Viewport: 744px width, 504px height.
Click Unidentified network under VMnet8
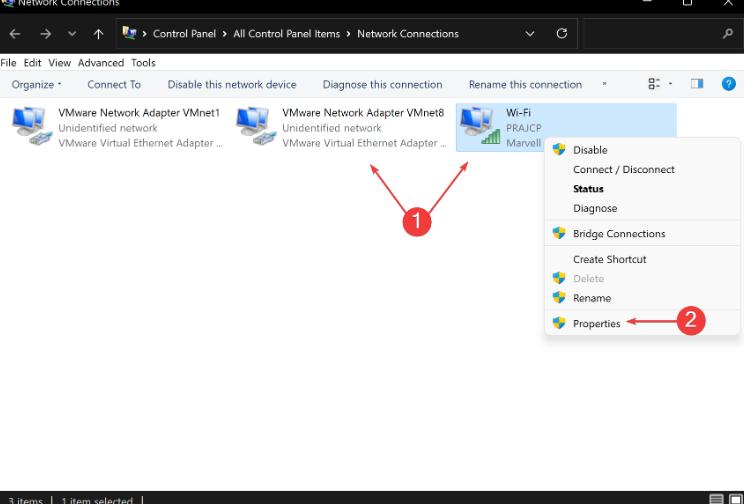(x=332, y=128)
